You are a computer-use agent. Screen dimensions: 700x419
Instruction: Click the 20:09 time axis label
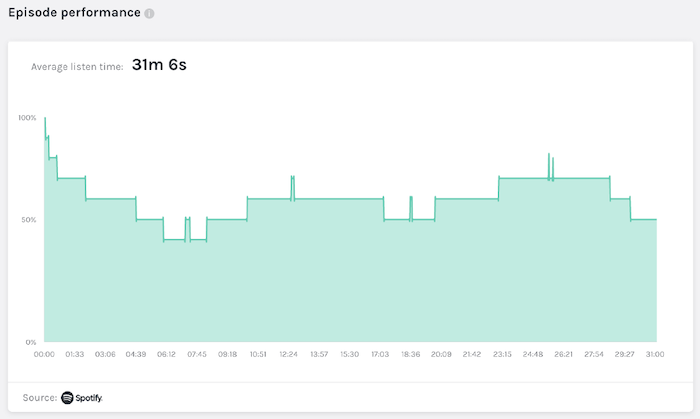point(441,354)
